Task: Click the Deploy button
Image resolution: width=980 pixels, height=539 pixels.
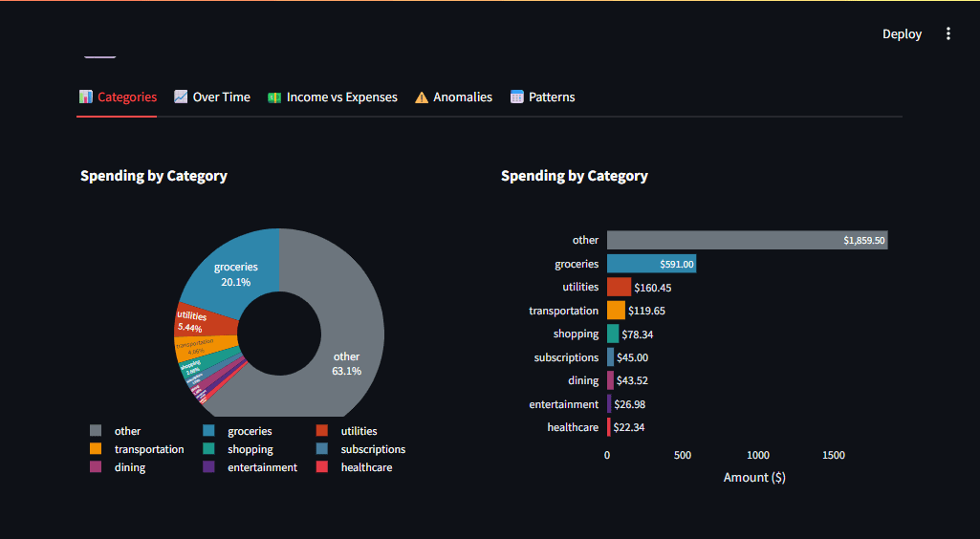Action: pos(902,33)
